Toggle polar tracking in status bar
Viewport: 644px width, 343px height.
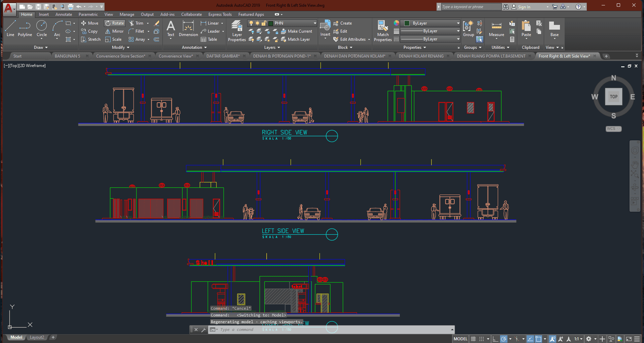pyautogui.click(x=503, y=339)
